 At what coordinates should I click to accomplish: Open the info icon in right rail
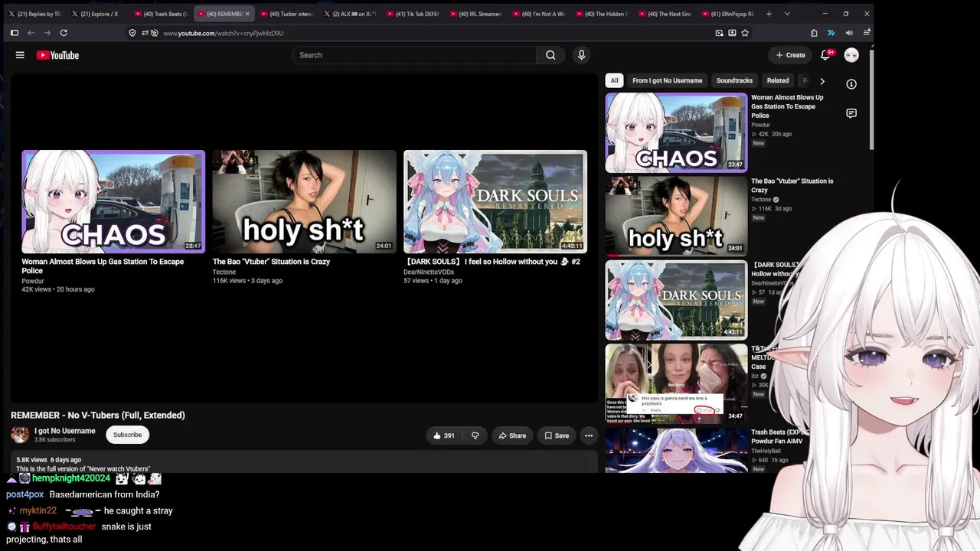(851, 84)
